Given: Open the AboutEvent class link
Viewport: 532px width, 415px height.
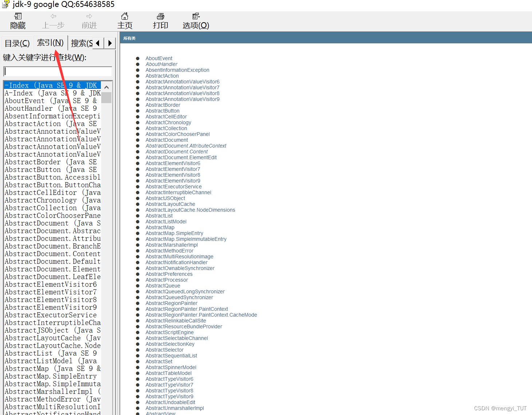Looking at the screenshot, I should (159, 58).
